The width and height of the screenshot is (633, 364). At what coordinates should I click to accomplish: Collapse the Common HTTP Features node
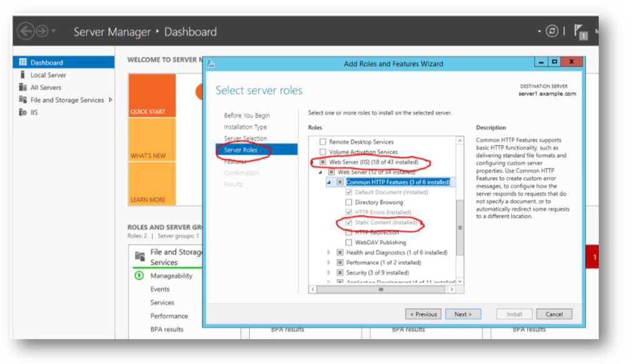click(329, 182)
